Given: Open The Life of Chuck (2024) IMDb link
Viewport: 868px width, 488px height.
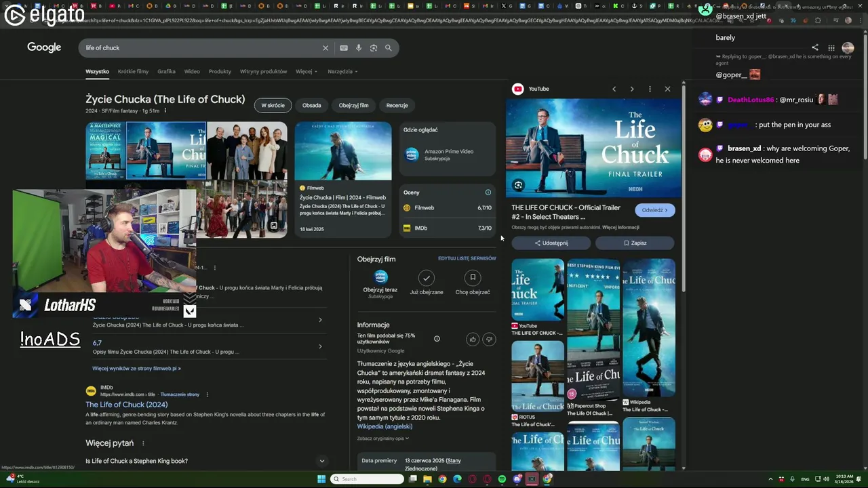Looking at the screenshot, I should click(127, 405).
